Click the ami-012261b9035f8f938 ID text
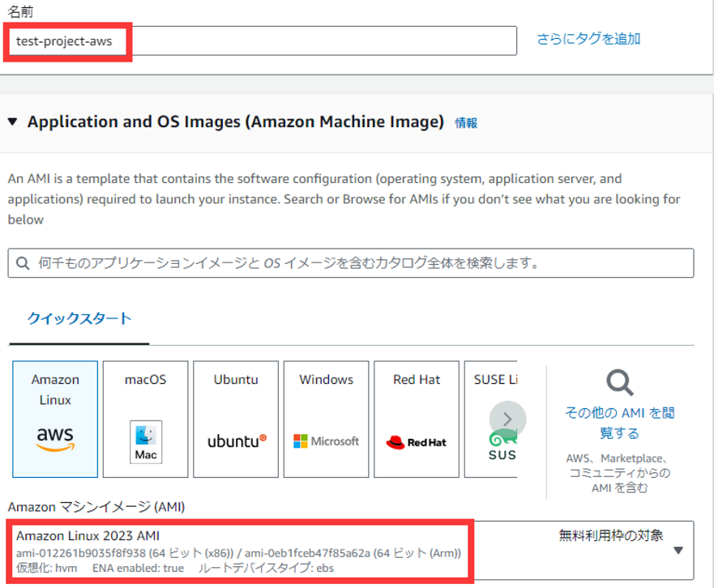 (x=81, y=553)
